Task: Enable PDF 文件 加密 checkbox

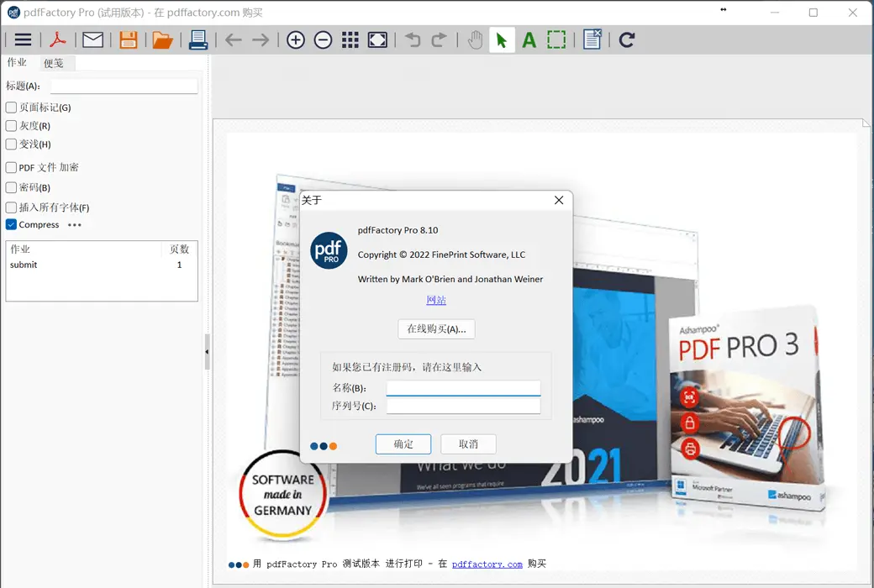Action: (x=11, y=167)
